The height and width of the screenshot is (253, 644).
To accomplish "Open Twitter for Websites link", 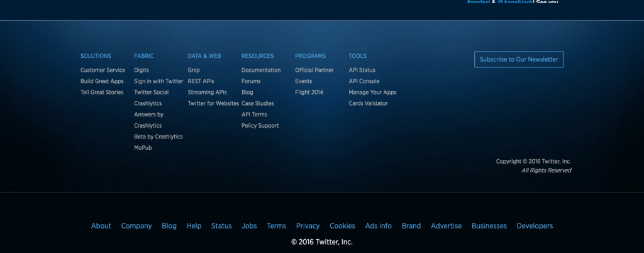I will click(213, 103).
